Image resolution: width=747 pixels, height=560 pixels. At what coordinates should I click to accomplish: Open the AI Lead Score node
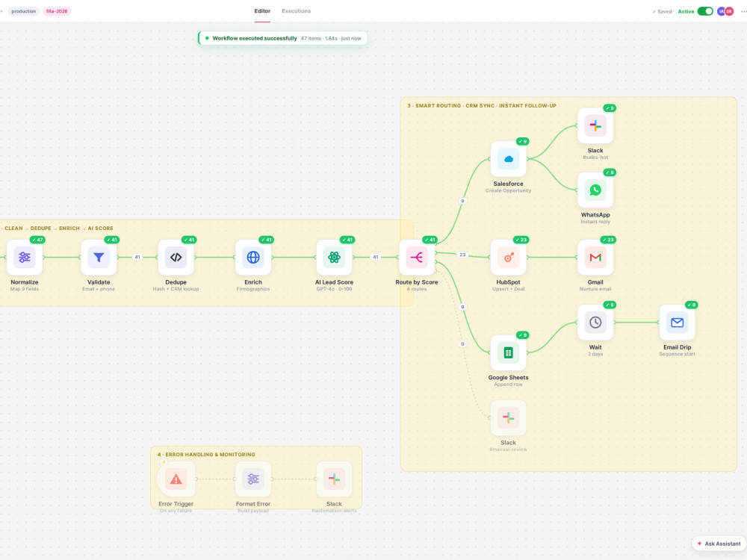(334, 257)
